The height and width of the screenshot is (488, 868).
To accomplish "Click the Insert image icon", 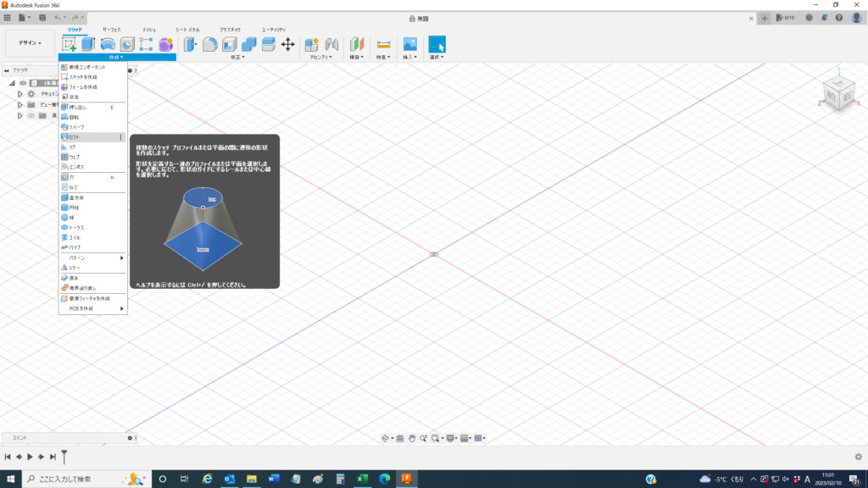I will tap(409, 44).
